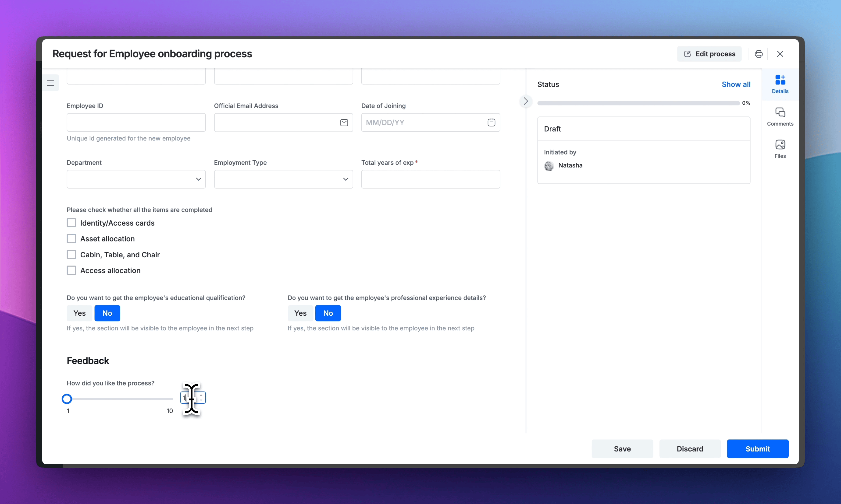
Task: Select Yes for educational qualification
Action: pos(80,313)
